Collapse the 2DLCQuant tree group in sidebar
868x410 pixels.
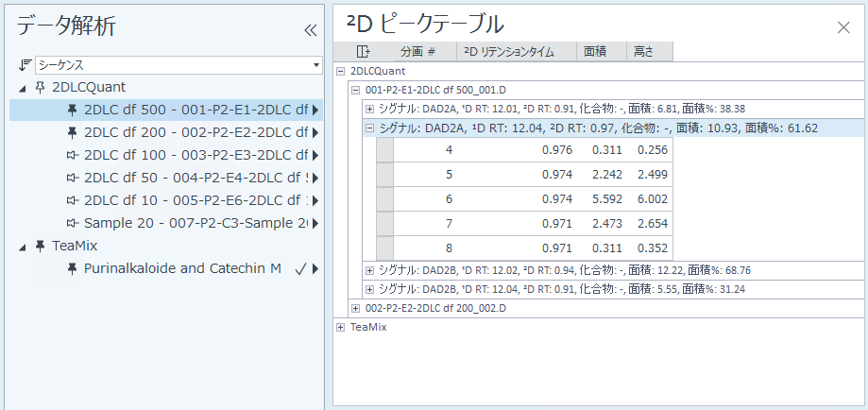(22, 88)
